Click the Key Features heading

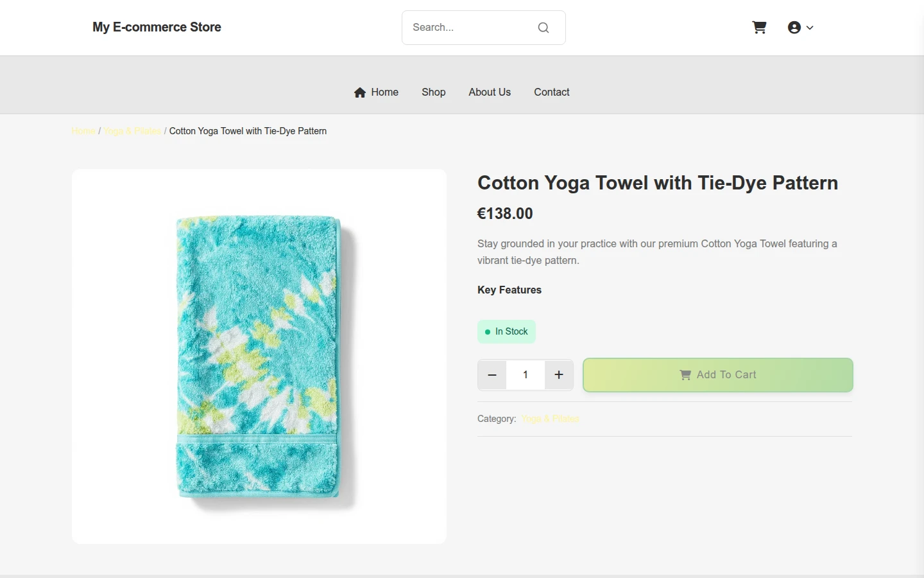(509, 290)
